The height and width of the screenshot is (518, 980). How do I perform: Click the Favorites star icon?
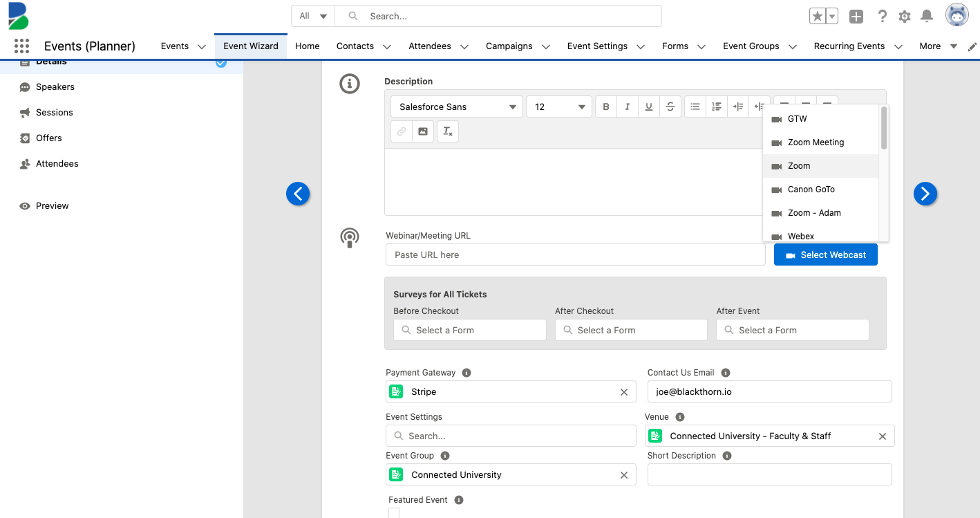click(x=818, y=17)
